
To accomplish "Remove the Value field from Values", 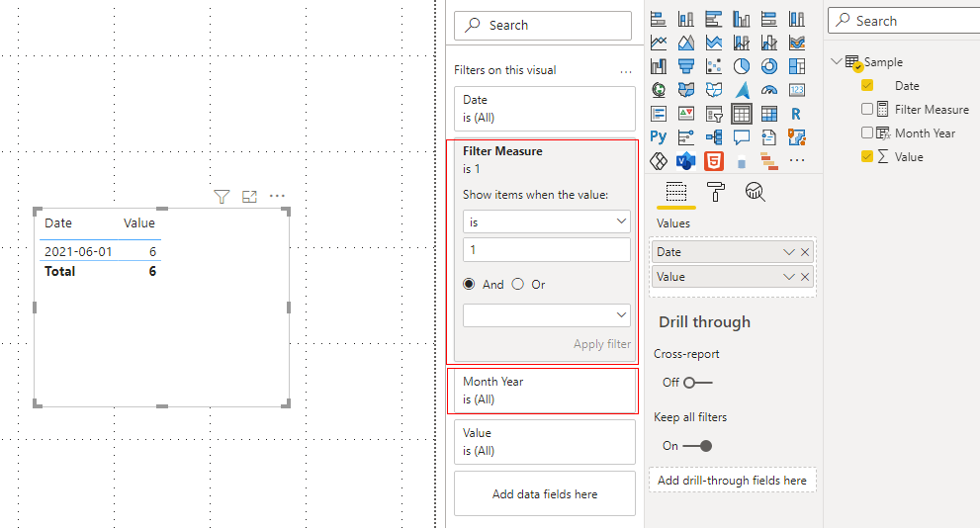I will 805,277.
